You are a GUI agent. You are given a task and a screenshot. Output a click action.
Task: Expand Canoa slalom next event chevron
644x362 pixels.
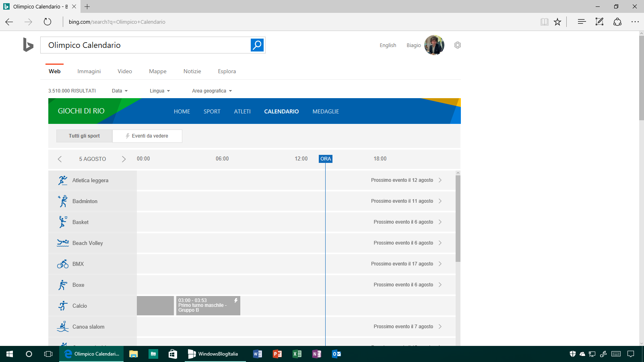(440, 327)
